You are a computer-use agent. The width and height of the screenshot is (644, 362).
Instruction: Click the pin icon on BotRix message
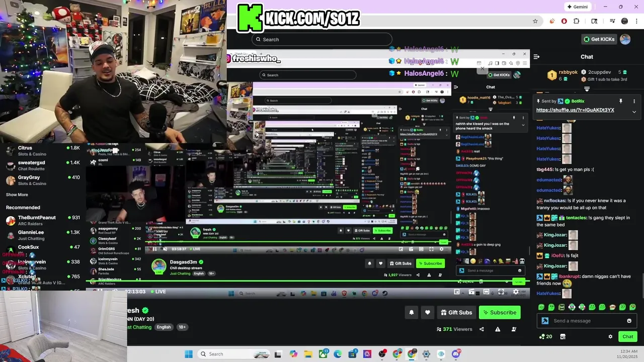621,101
